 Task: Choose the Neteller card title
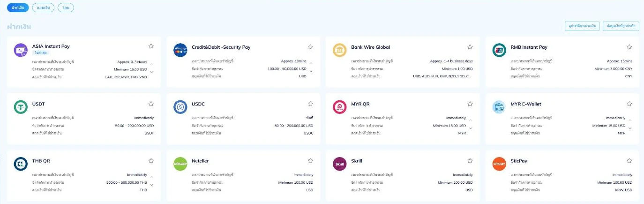click(200, 160)
